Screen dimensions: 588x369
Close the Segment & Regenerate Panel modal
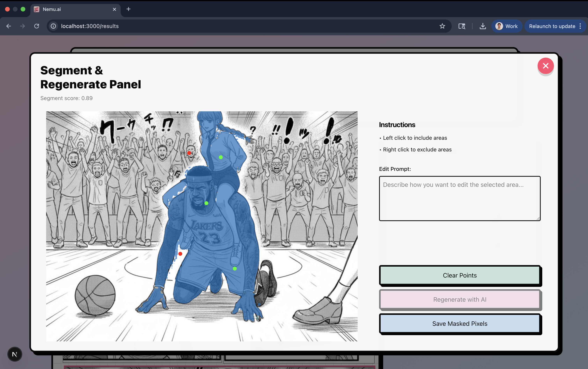click(545, 66)
